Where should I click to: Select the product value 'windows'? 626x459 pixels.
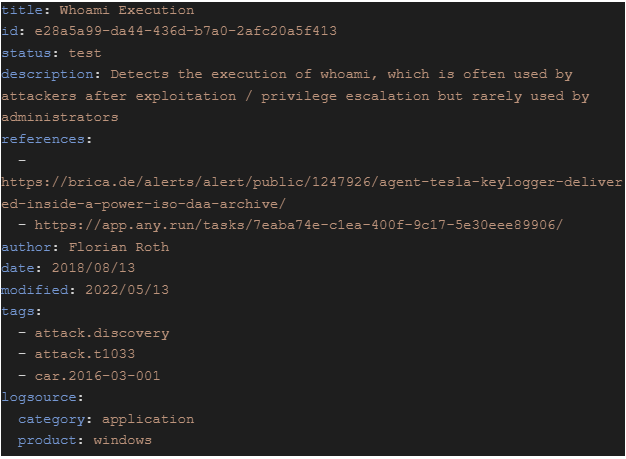pyautogui.click(x=123, y=440)
